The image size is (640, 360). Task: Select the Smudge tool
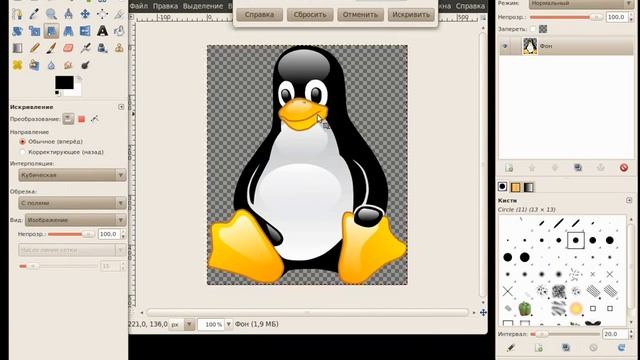(x=68, y=65)
